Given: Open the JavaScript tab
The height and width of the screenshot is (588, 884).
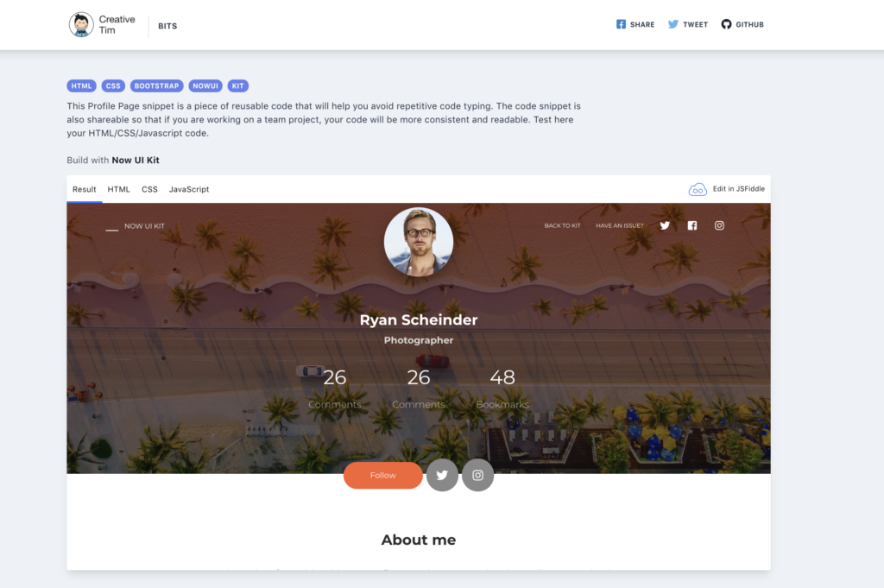Looking at the screenshot, I should [x=189, y=189].
